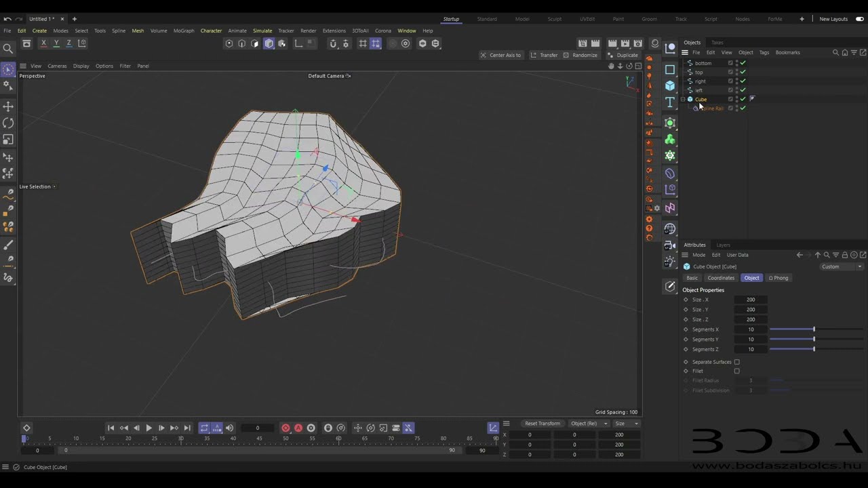Open the search icon in left toolbar
This screenshot has width=868, height=488.
[x=8, y=48]
